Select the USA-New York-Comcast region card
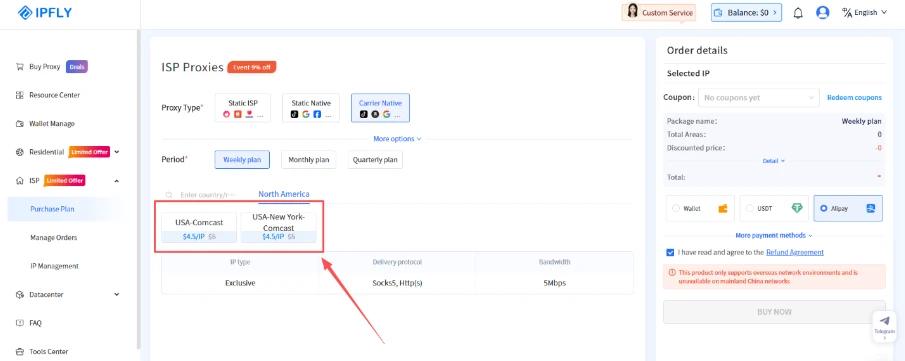 (279, 228)
